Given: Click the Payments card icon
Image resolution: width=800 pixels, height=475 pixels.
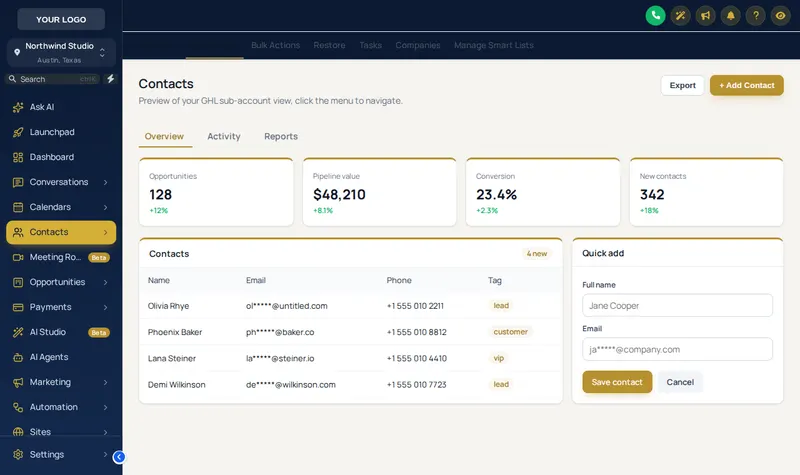Looking at the screenshot, I should click(18, 307).
